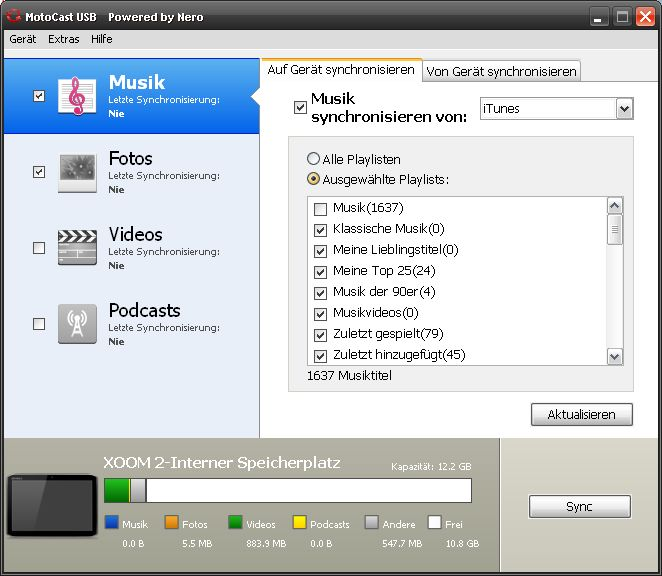662x576 pixels.
Task: Switch to 'Auf Gerät synchronisieren' tab
Action: click(341, 70)
